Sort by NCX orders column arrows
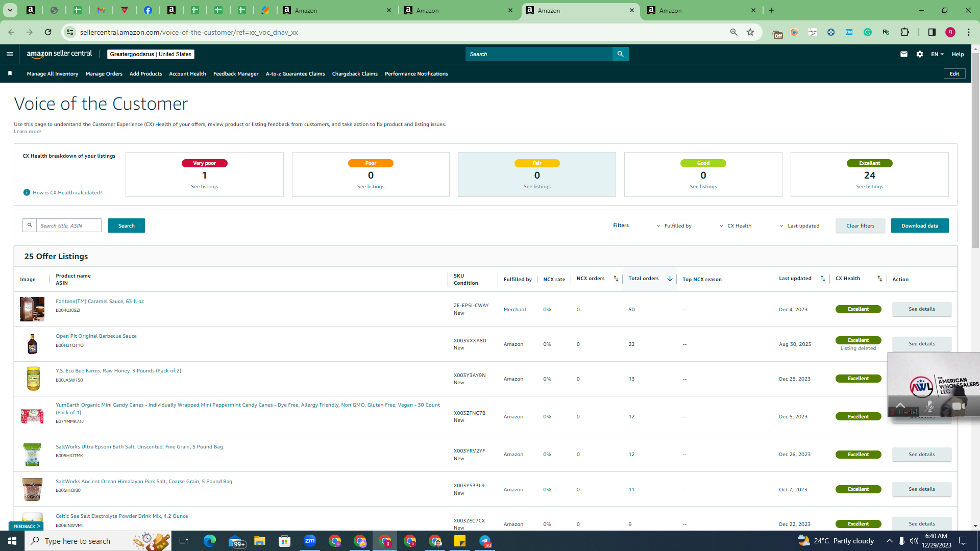This screenshot has width=980, height=551. [616, 279]
